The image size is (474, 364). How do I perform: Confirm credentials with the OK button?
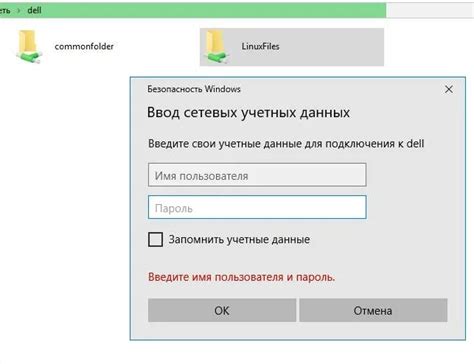[x=222, y=310]
